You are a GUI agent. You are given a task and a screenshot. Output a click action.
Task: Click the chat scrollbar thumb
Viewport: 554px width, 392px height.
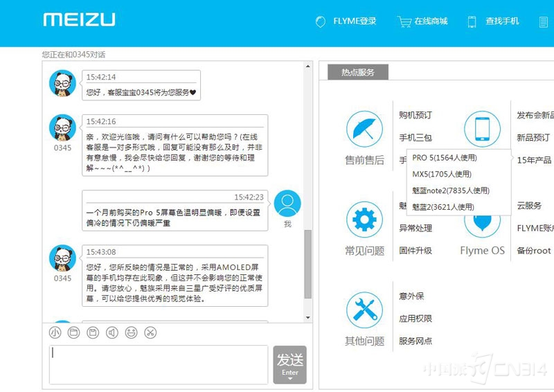pyautogui.click(x=307, y=264)
